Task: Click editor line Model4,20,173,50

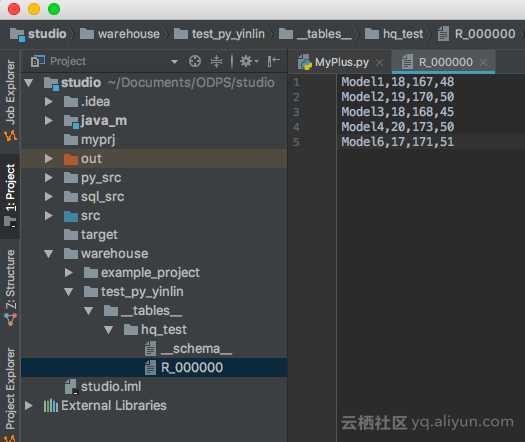Action: (398, 127)
